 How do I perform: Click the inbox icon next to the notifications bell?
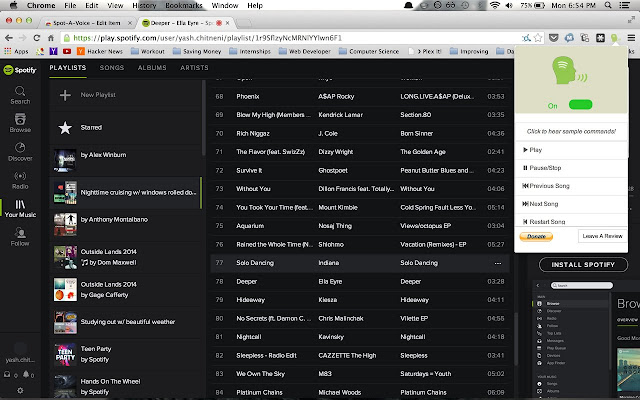click(7, 374)
